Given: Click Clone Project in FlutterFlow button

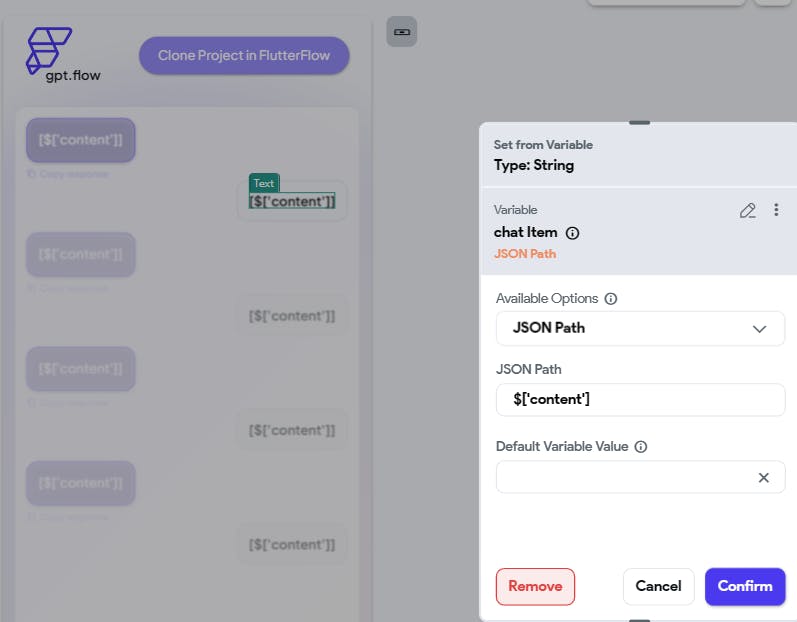Looking at the screenshot, I should pos(244,55).
